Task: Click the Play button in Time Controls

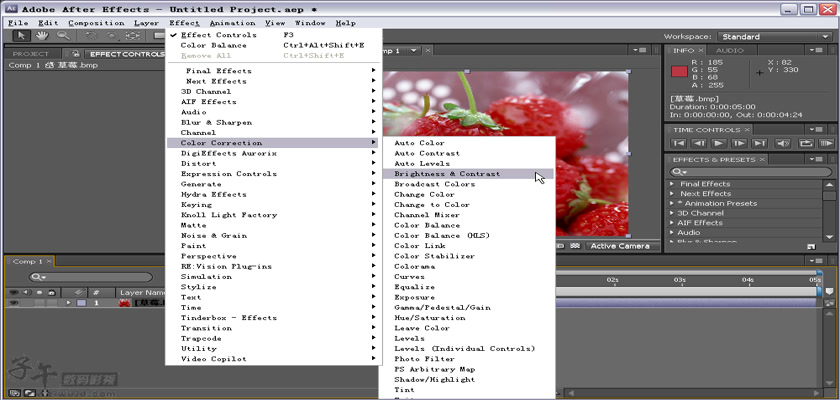Action: [x=719, y=144]
